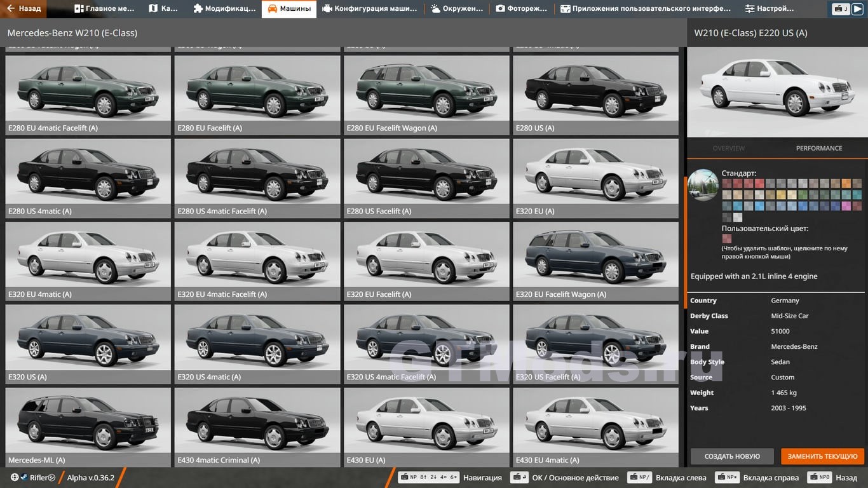Pick the E320 EU 4matic Facelift (A) car
The image size is (868, 488).
[x=257, y=261]
